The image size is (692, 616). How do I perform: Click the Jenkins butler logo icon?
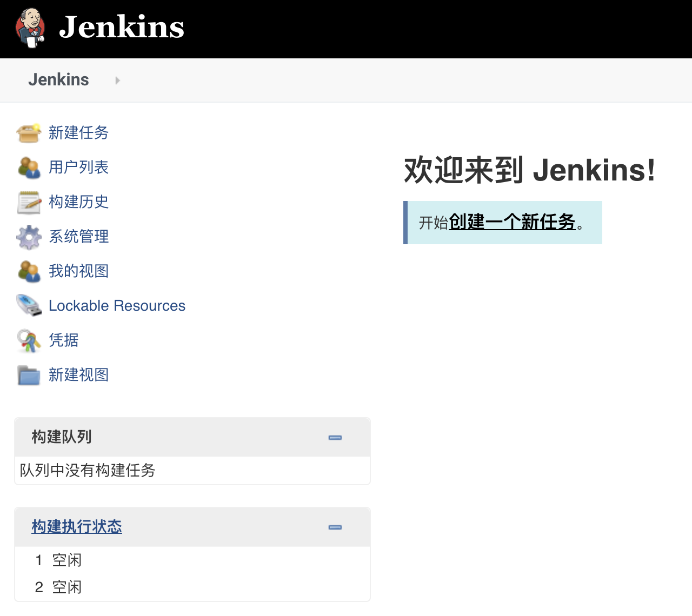[x=30, y=28]
